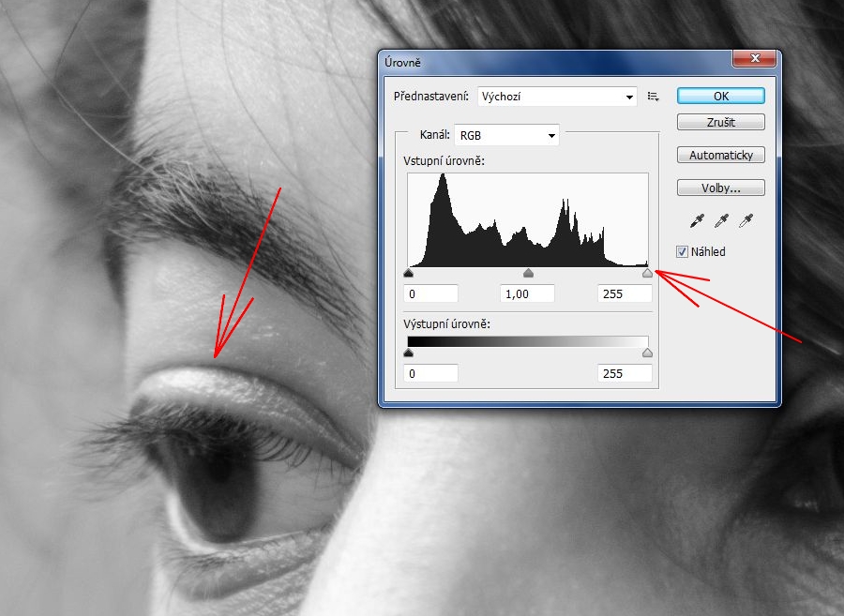Click the output shadows field showing 0
This screenshot has width=844, height=616.
click(430, 373)
